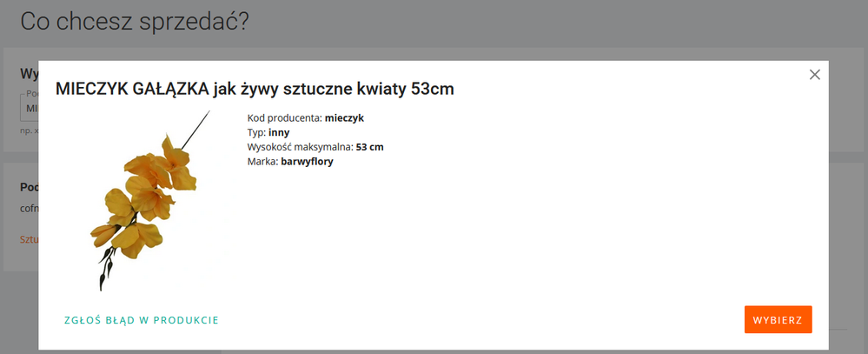868x354 pixels.
Task: Focus the product search input behind the dialog
Action: 30,109
